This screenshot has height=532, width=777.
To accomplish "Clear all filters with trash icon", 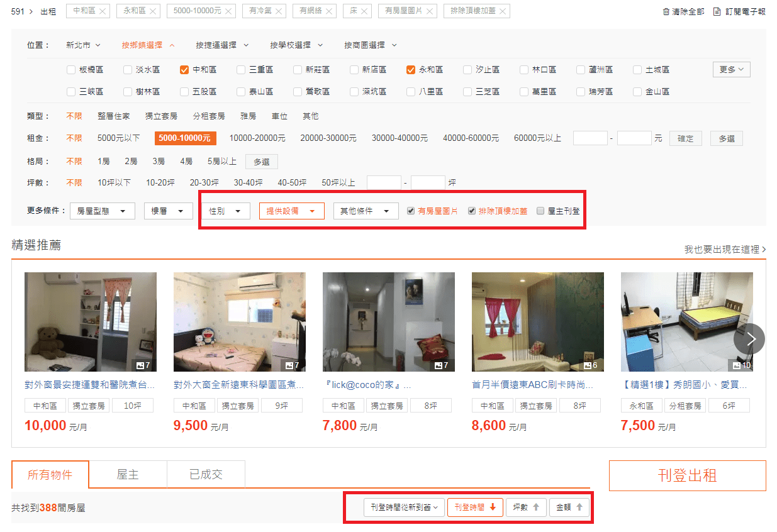I will tap(683, 12).
